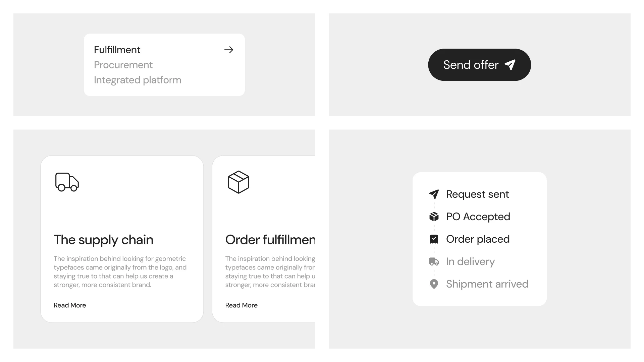Toggle the PO Accepted status step
The height and width of the screenshot is (362, 644).
[x=478, y=217]
